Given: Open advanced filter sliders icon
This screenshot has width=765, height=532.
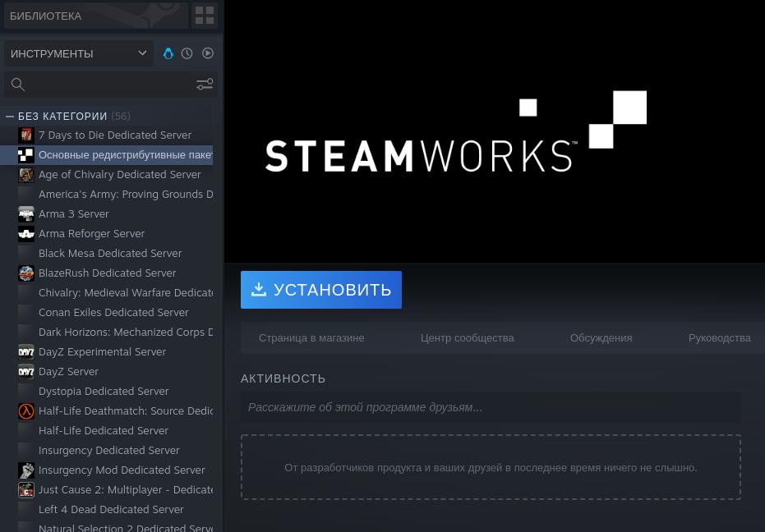Looking at the screenshot, I should [205, 85].
